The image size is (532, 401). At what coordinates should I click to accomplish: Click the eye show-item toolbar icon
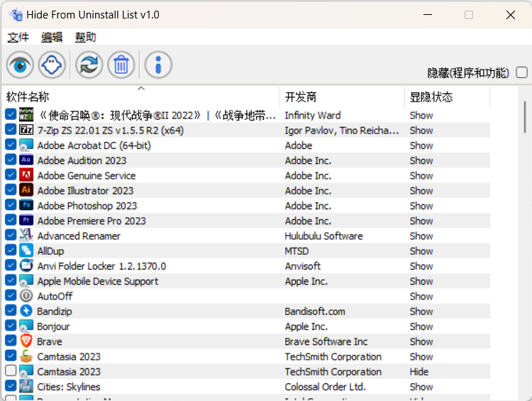click(20, 65)
